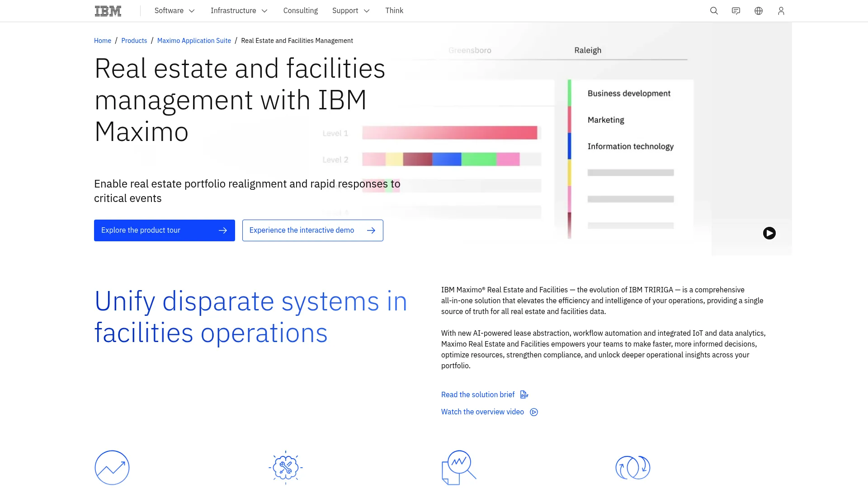This screenshot has height=488, width=868.
Task: Click the Level 1 red bar
Action: tap(450, 133)
